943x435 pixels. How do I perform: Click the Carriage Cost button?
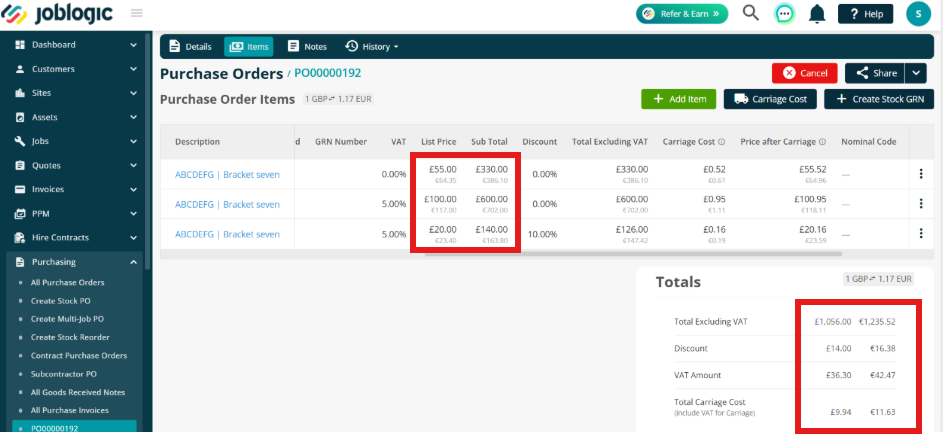tap(770, 99)
